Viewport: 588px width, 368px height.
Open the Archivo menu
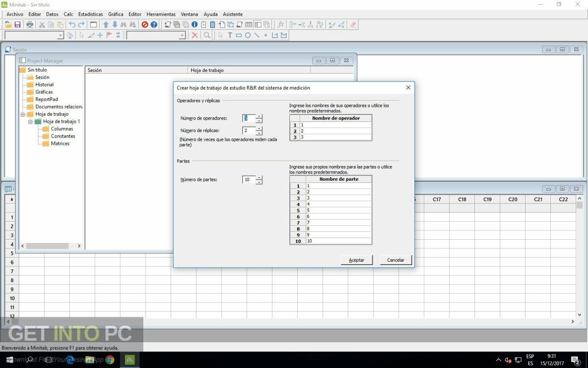(x=15, y=14)
